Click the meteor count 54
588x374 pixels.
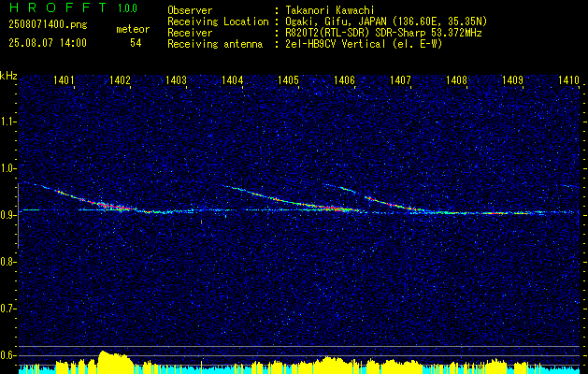136,43
